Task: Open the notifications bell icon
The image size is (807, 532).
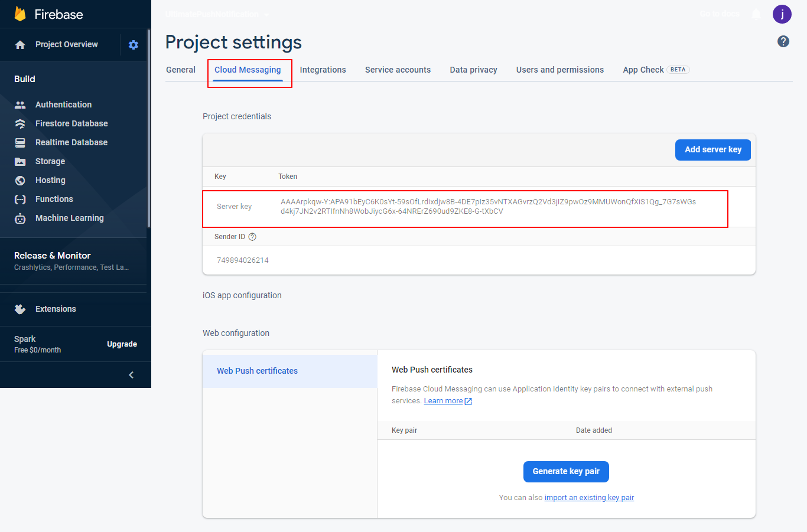Action: coord(756,14)
